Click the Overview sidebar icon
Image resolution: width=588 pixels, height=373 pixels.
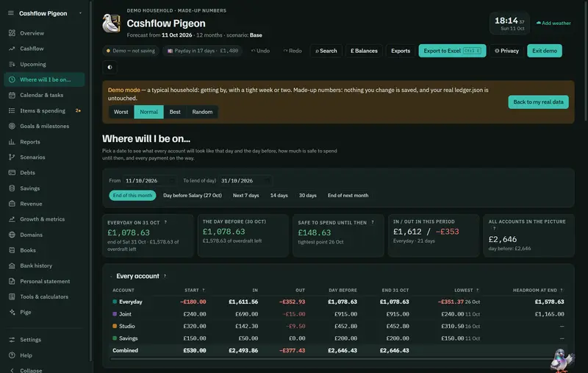pos(12,33)
